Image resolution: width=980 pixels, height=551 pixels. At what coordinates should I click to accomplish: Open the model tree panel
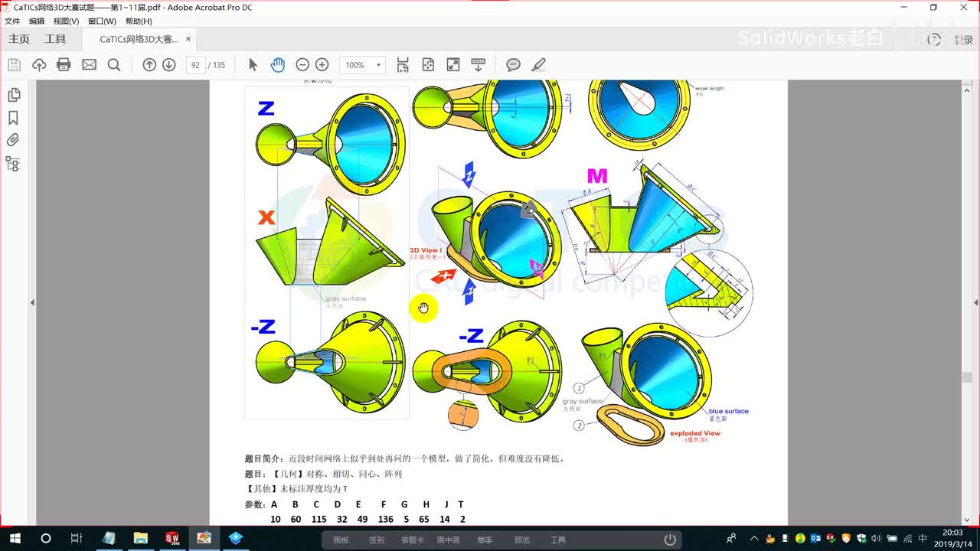coord(13,164)
